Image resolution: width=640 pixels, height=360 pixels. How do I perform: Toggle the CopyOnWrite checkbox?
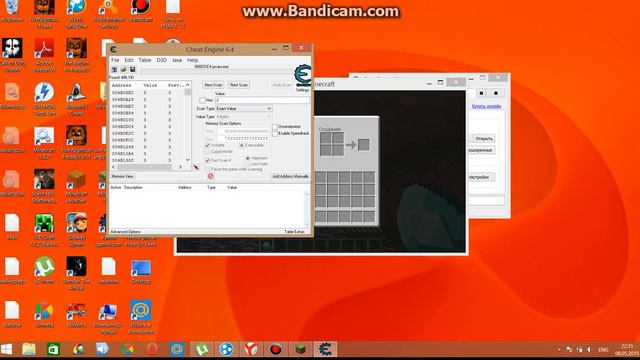pos(207,152)
